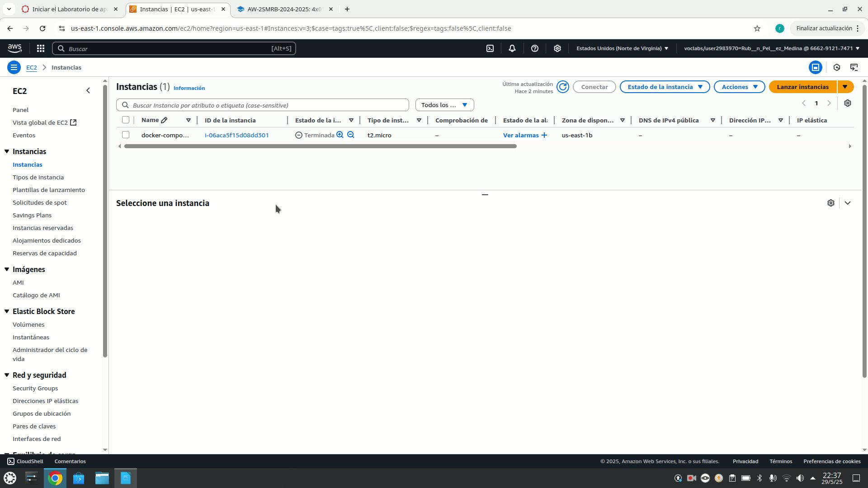Collapse the Elastic Block Store section
Screen dimensions: 868x488
(x=7, y=311)
